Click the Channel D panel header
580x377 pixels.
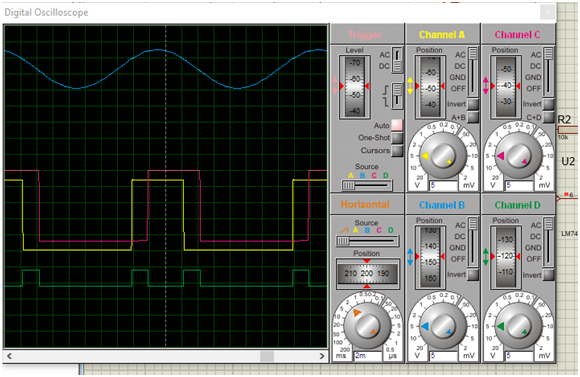(517, 205)
